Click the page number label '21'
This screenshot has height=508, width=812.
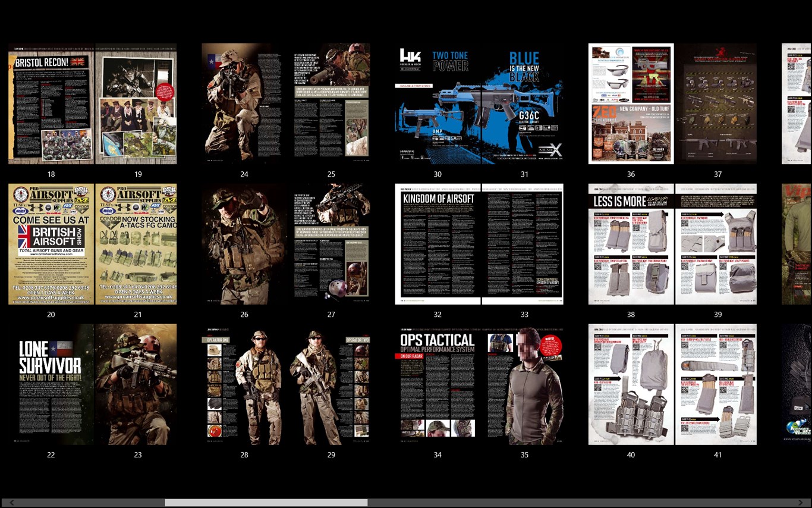[138, 315]
